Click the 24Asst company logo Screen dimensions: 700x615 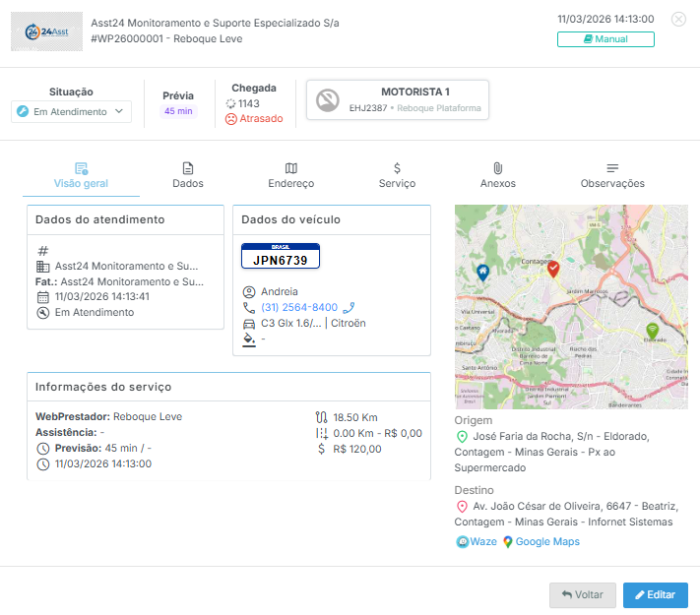[x=47, y=31]
